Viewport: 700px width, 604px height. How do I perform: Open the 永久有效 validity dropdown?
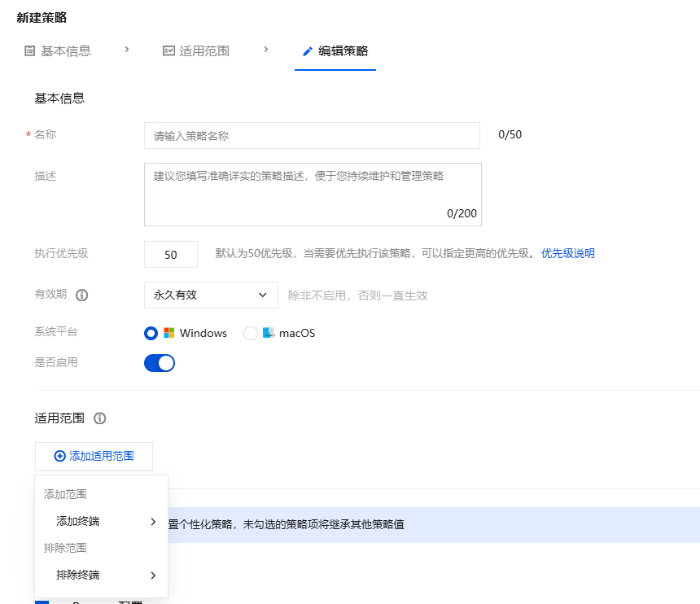point(211,295)
